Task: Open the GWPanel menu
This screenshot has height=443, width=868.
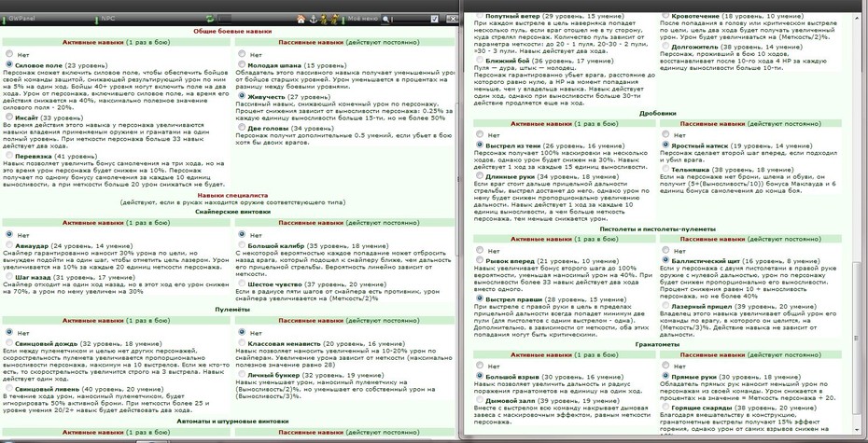Action: [x=21, y=19]
